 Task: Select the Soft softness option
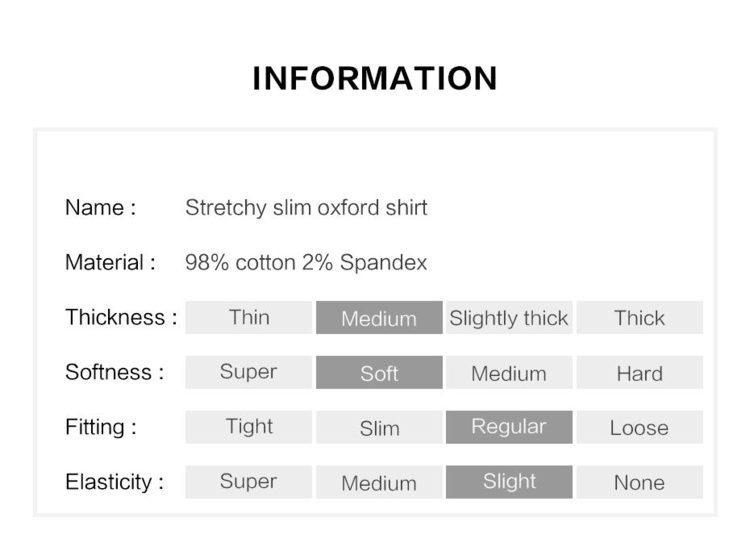pos(379,372)
